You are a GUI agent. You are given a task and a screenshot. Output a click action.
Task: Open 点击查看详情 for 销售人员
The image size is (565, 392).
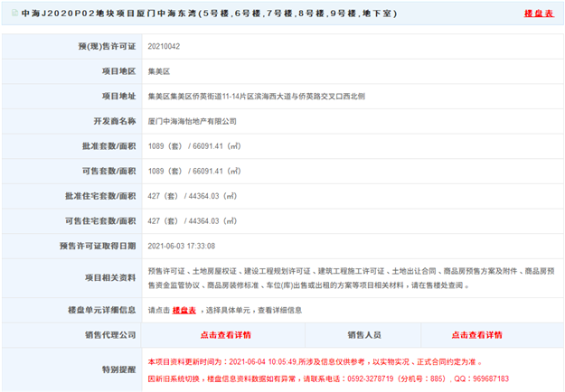tap(476, 335)
